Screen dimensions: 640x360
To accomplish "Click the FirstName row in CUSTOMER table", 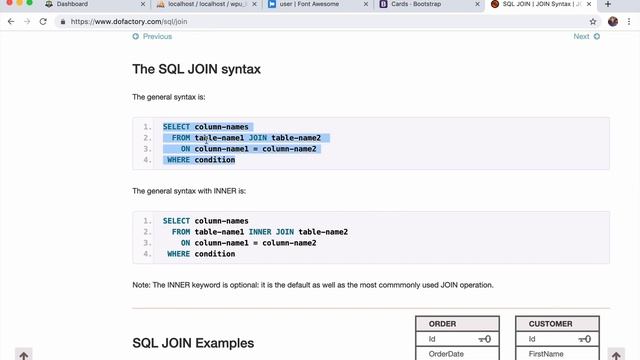I will pyautogui.click(x=557, y=354).
